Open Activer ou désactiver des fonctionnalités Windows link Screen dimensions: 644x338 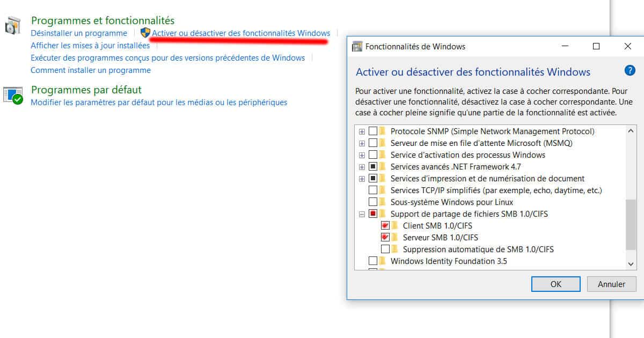[241, 33]
